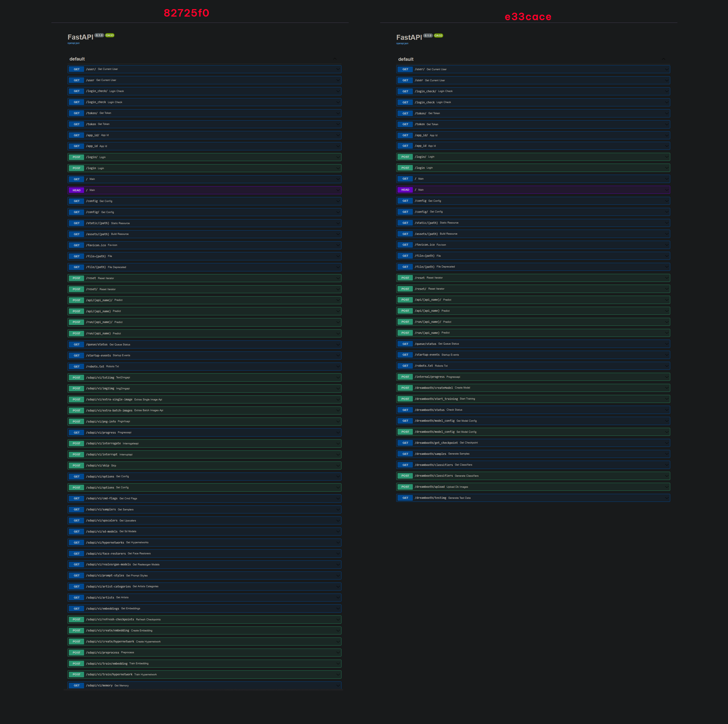Open the openapi.json link under right FastAPI title
Viewport: 728px width, 724px height.
pos(402,43)
